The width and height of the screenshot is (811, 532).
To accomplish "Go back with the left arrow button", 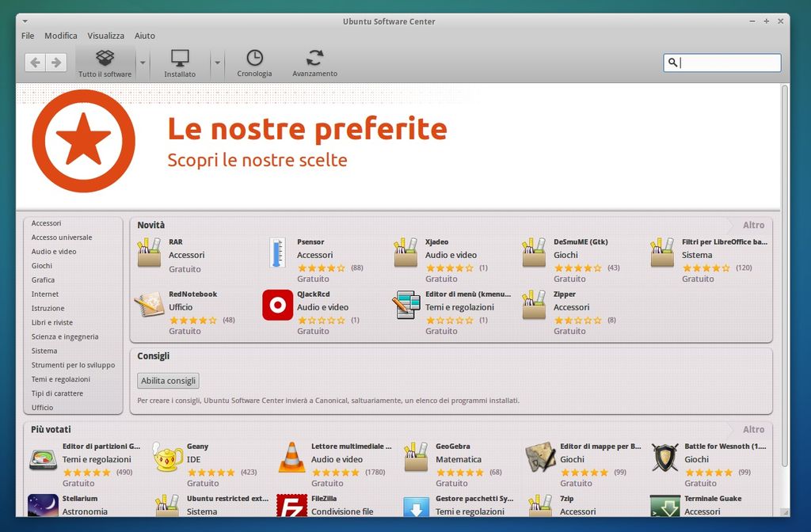I will point(35,63).
